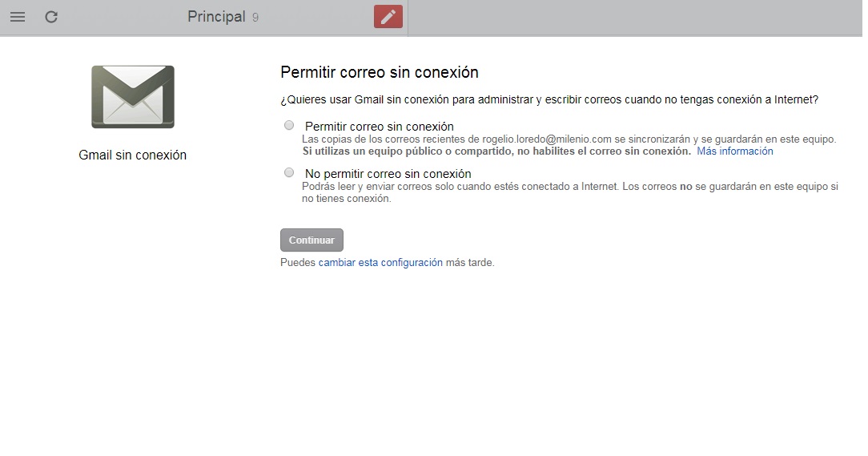This screenshot has width=868, height=456.
Task: Choose the 'No permitir correo sin conexión' radio button
Action: coord(289,172)
